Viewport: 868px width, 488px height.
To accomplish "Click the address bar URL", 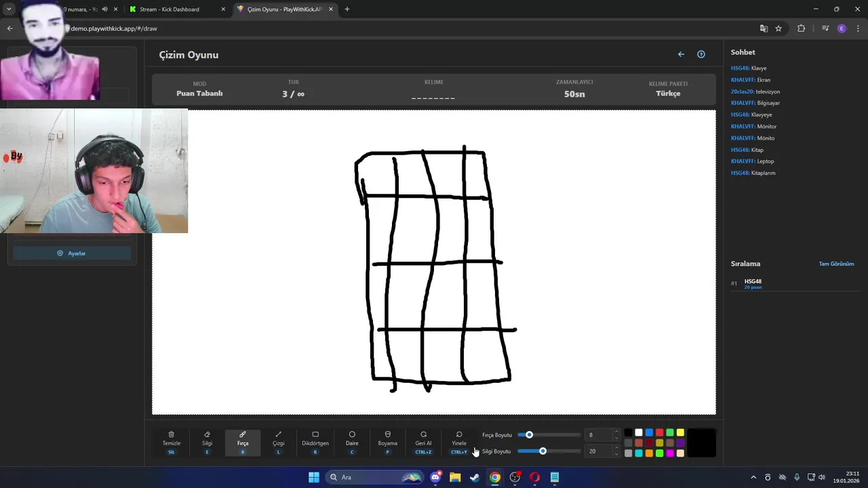I will [x=114, y=28].
